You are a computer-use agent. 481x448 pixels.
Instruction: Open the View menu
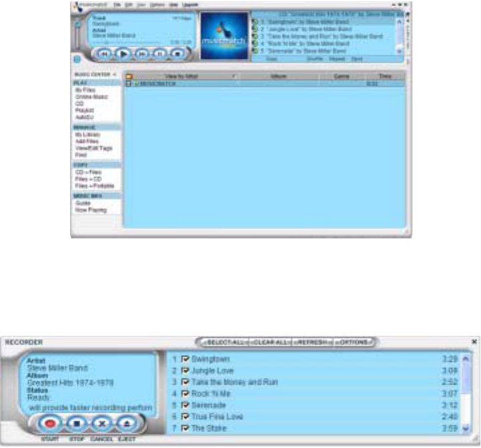click(141, 5)
